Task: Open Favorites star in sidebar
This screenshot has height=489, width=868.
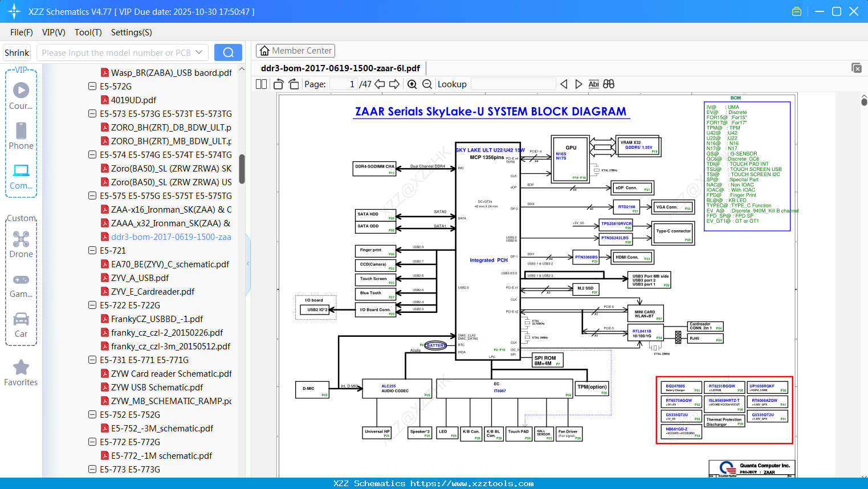Action: [x=21, y=373]
